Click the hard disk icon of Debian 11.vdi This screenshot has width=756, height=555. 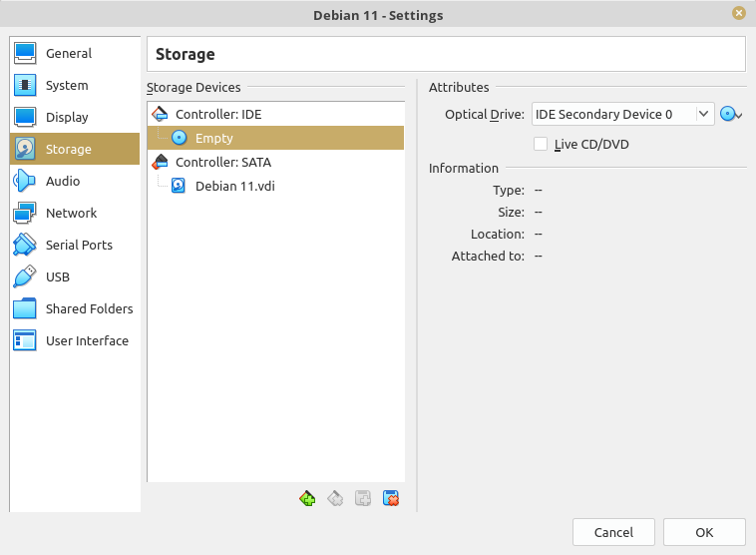click(x=179, y=186)
